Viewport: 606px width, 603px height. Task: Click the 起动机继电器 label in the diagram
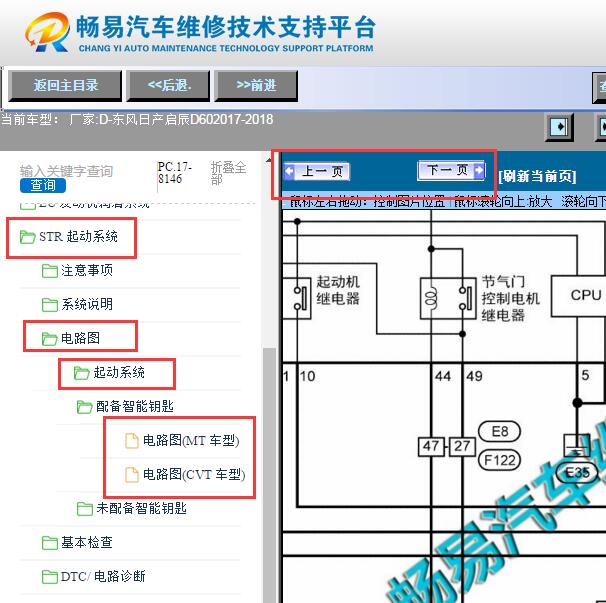[x=338, y=290]
